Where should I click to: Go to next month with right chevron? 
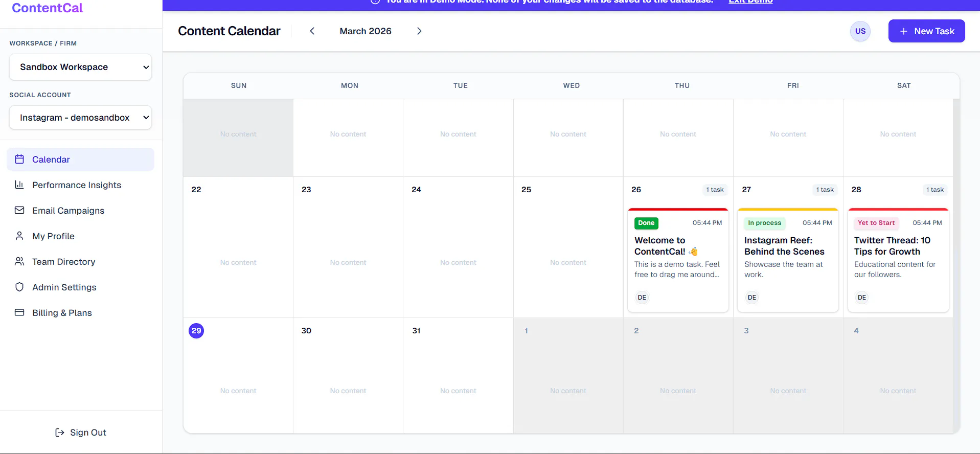click(x=419, y=31)
